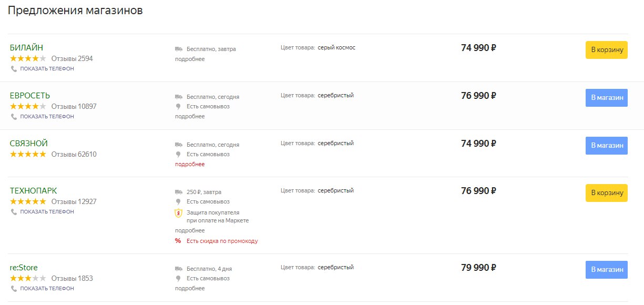The image size is (644, 305).
Task: Open reviews 62610 for СВЯЗНОЙ
Action: click(x=74, y=155)
